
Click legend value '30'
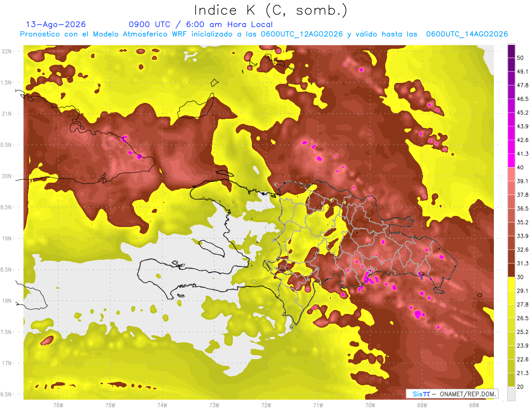pyautogui.click(x=520, y=277)
